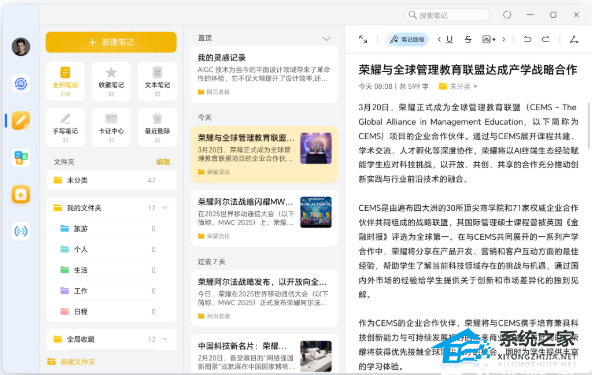592x375 pixels.
Task: Open the 我的文件夹 folder row
Action: (x=111, y=208)
